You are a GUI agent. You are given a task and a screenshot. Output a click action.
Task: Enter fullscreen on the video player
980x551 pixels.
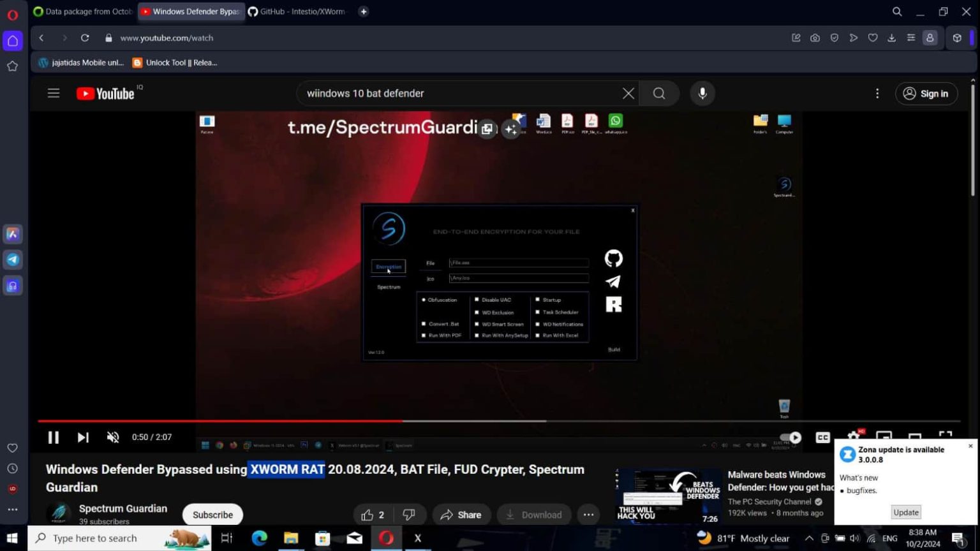tap(946, 437)
